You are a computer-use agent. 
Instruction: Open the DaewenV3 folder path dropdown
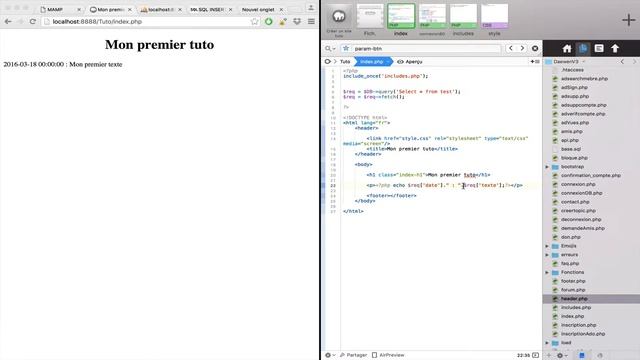pyautogui.click(x=567, y=62)
